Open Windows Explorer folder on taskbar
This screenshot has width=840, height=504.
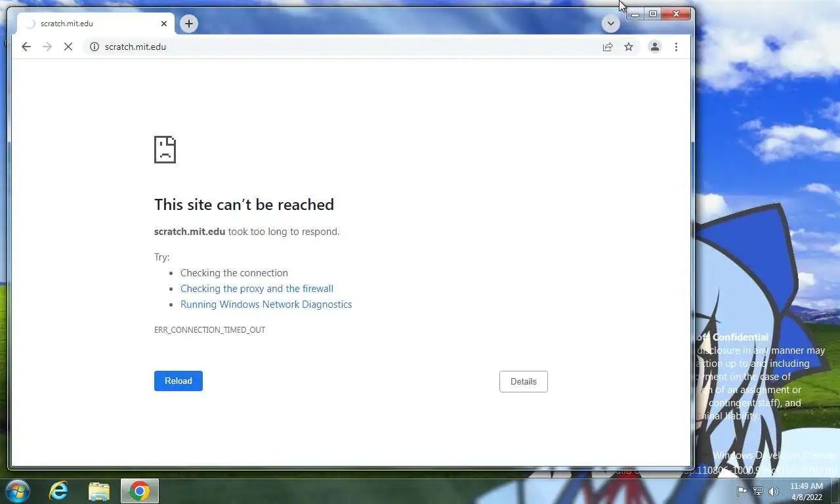(x=99, y=491)
